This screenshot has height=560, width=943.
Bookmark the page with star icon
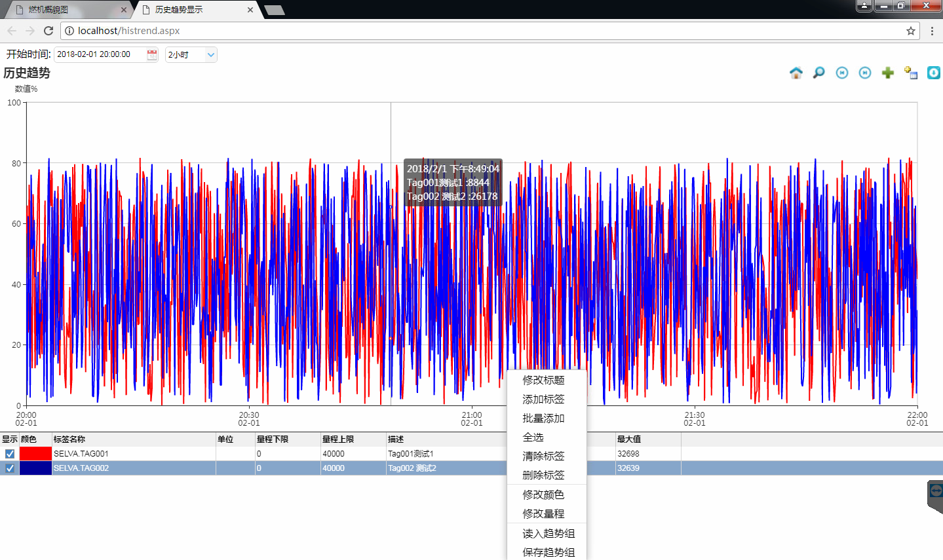911,31
